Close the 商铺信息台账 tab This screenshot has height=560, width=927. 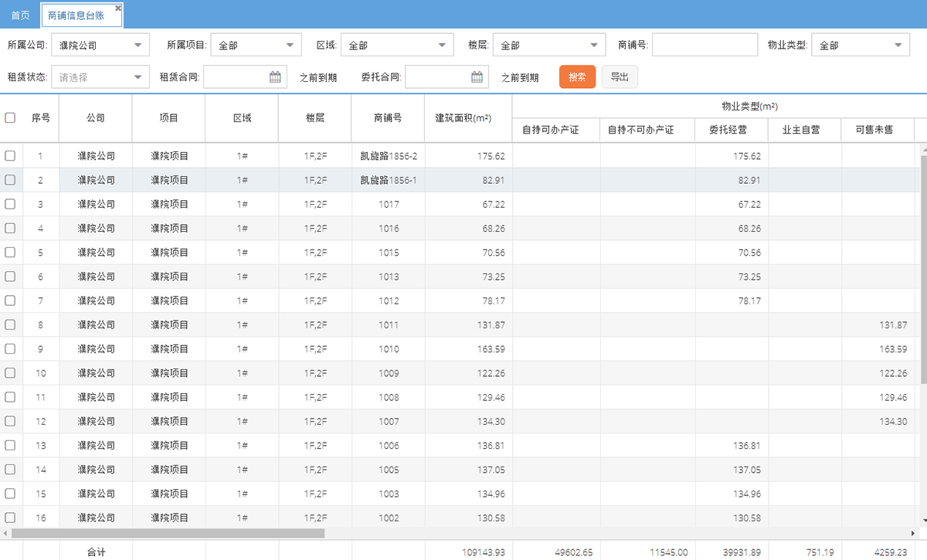click(118, 8)
